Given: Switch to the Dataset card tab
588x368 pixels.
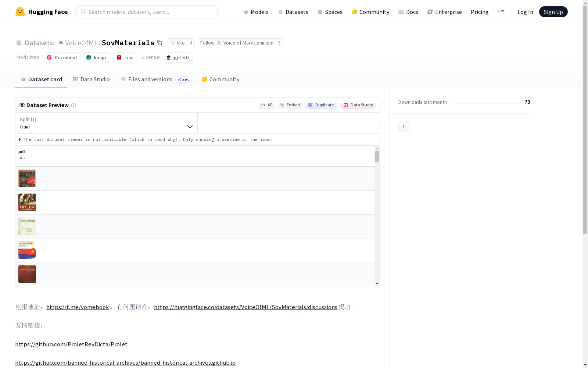Looking at the screenshot, I should (41, 79).
